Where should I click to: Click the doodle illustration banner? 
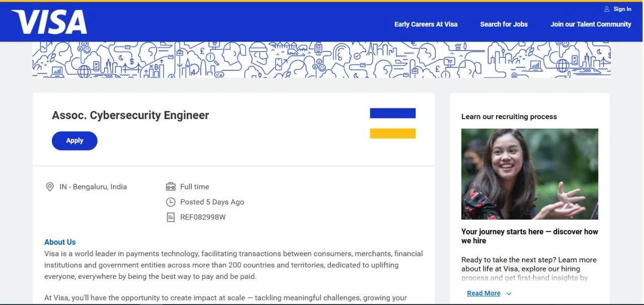321,60
